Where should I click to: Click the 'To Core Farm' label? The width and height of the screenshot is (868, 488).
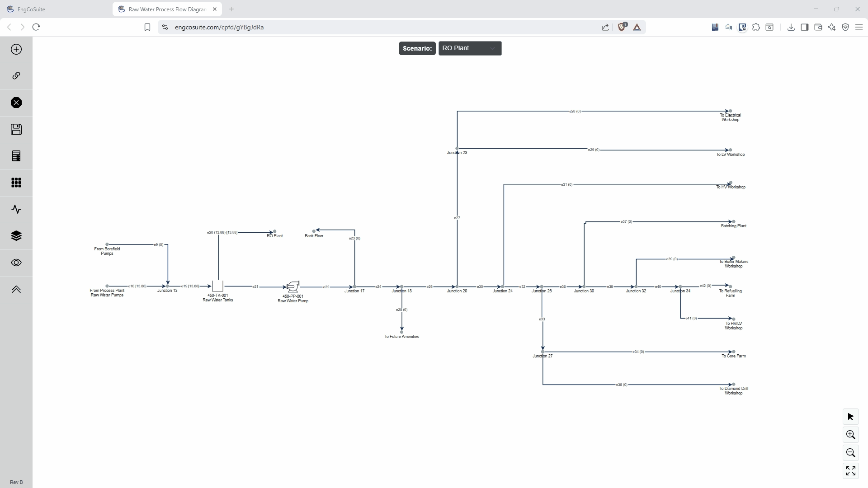tap(733, 356)
